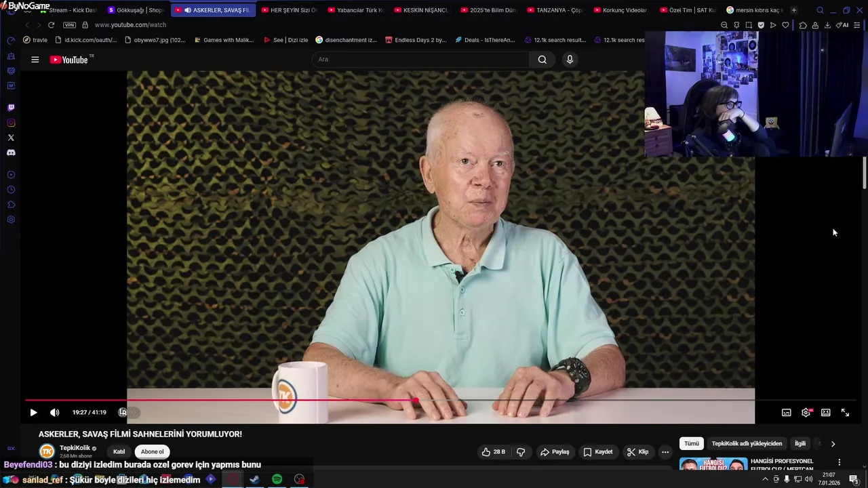868x488 pixels.
Task: Toggle the VPN badge in address bar
Action: [x=69, y=25]
